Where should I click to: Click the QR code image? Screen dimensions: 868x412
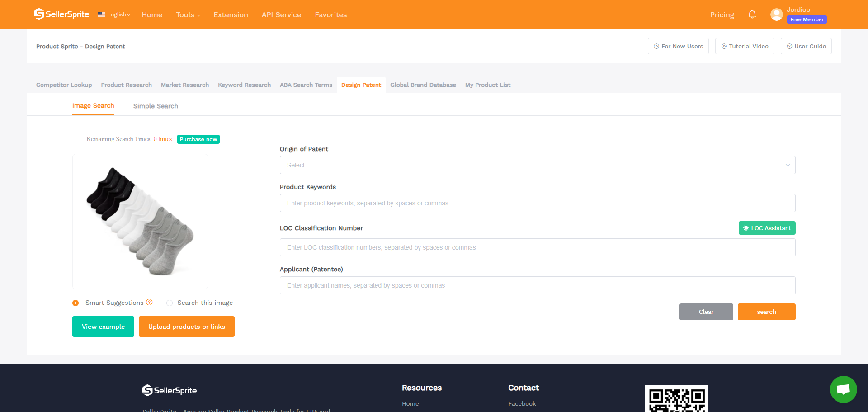pos(677,398)
